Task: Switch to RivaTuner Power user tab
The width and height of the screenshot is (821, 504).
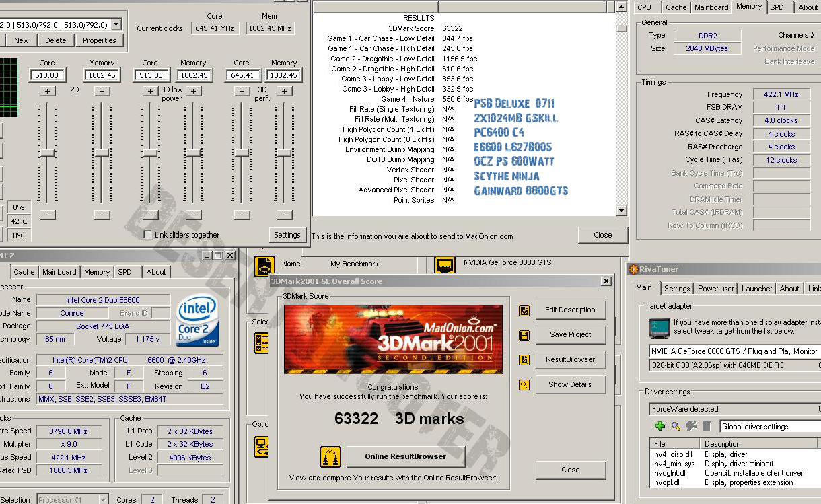Action: 715,289
